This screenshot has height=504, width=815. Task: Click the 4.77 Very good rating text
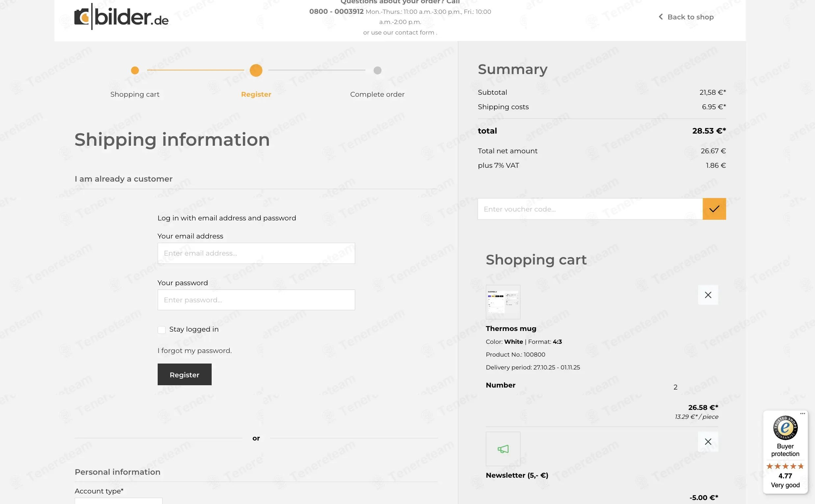[785, 480]
